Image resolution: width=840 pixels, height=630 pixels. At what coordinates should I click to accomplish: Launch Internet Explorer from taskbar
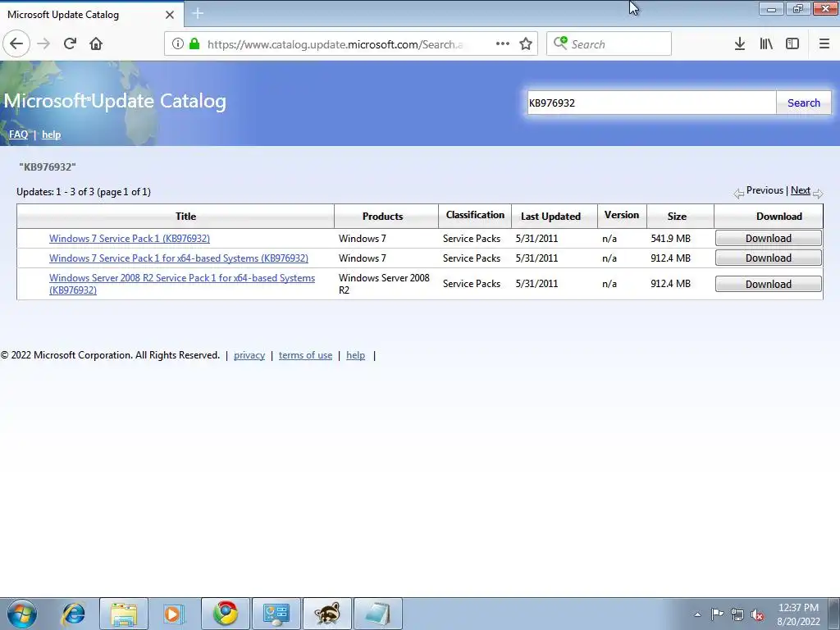(73, 614)
